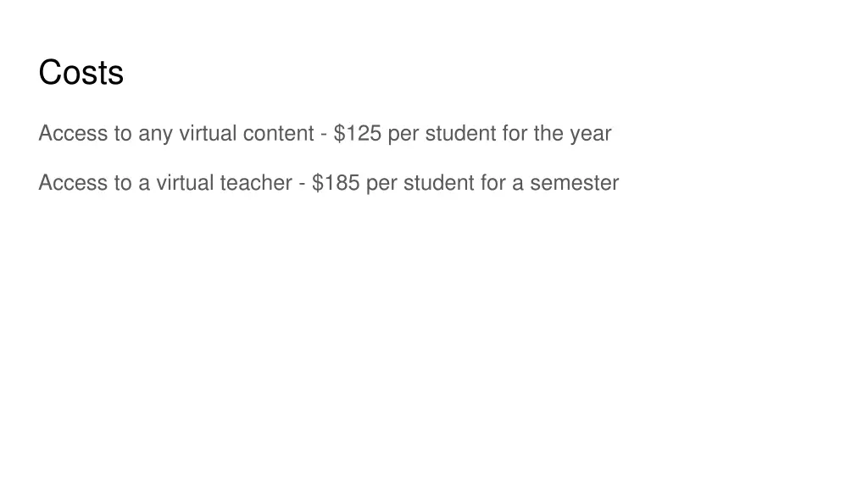This screenshot has width=868, height=488.
Task: Click 'student' in the $125 line
Action: pyautogui.click(x=460, y=133)
